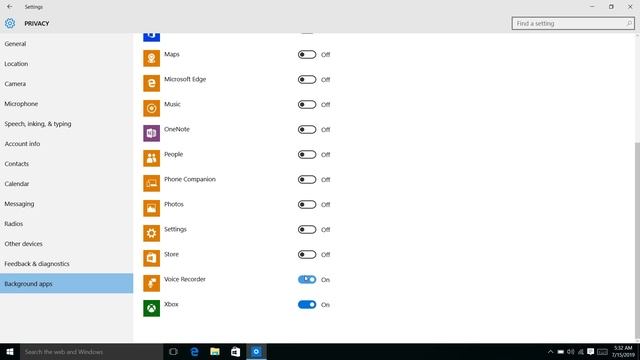
Task: Select Background apps in sidebar
Action: [x=66, y=284]
